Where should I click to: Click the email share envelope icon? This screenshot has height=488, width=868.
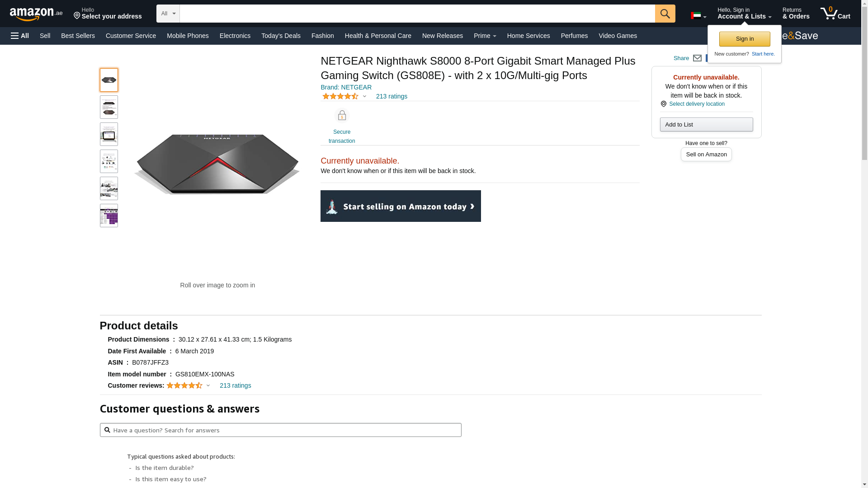697,58
